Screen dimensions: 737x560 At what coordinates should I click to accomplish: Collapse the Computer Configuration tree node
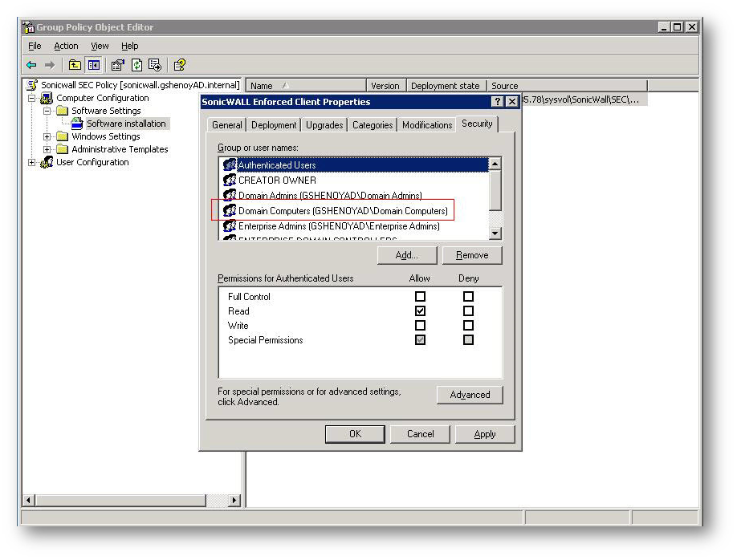click(32, 98)
